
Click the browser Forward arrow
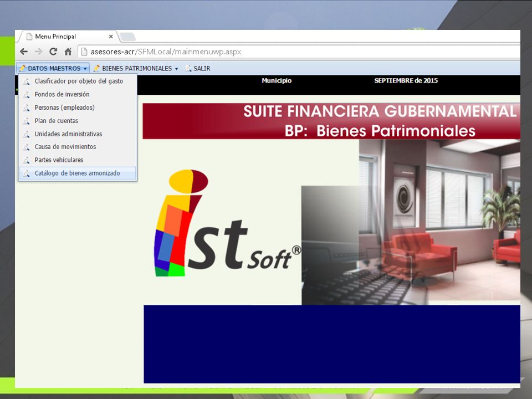38,52
